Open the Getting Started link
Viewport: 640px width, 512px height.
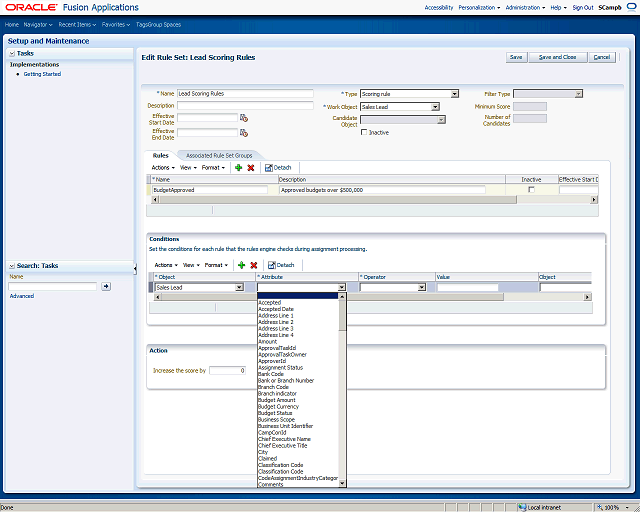click(x=42, y=74)
